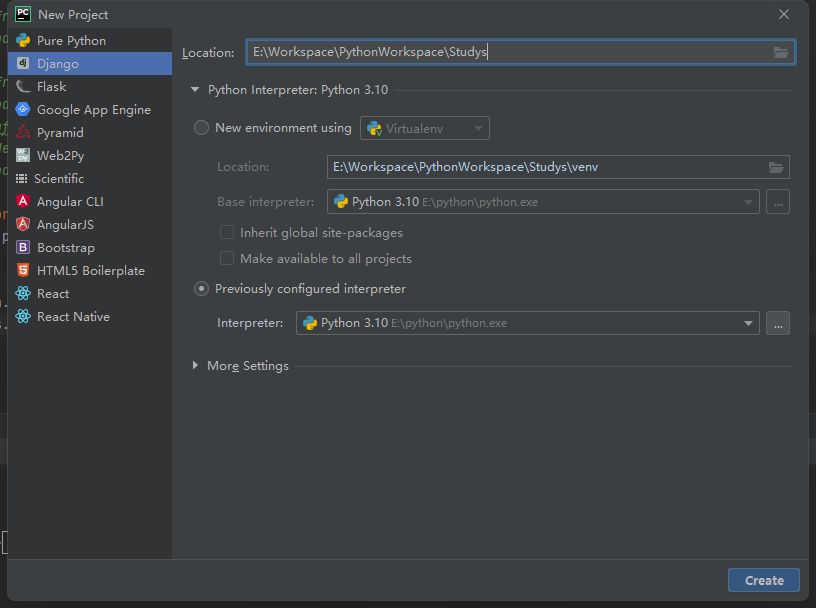Click the Virtualenv Python icon
The image size is (816, 608).
coord(374,129)
